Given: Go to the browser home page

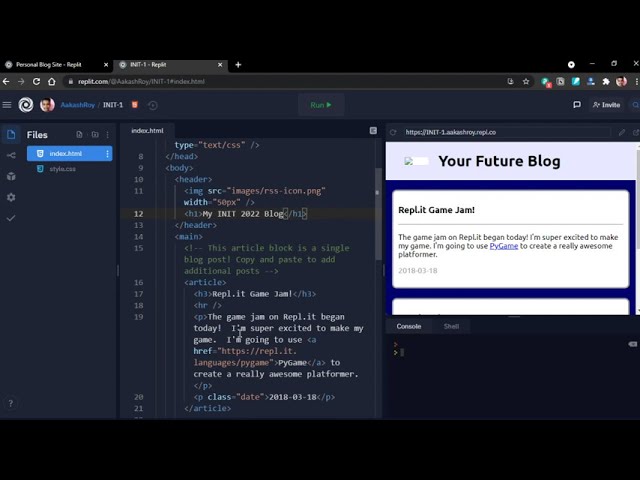Looking at the screenshot, I should [51, 82].
